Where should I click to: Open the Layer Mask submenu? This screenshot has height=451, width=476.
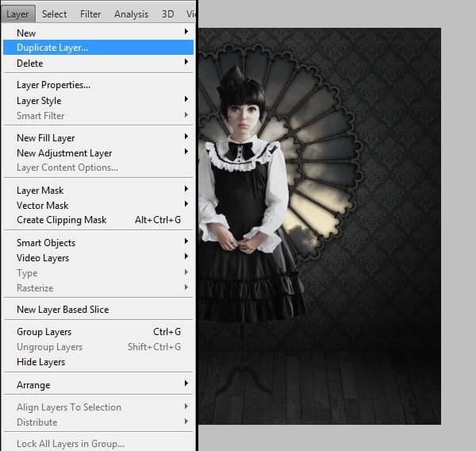coord(40,190)
